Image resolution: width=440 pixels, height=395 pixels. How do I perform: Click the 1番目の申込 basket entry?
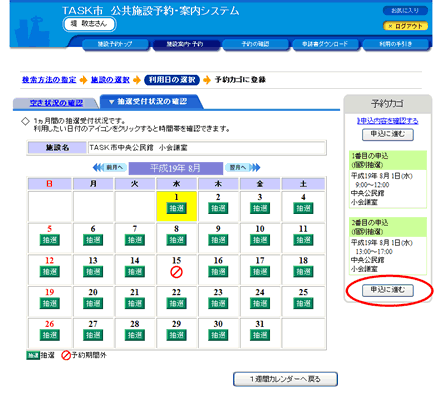pos(388,179)
